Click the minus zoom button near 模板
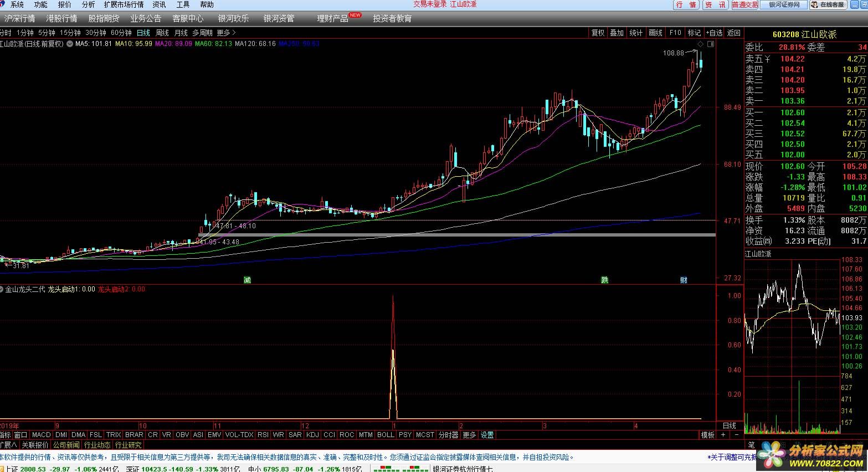Screen dimensions: 868x472 point(737,435)
